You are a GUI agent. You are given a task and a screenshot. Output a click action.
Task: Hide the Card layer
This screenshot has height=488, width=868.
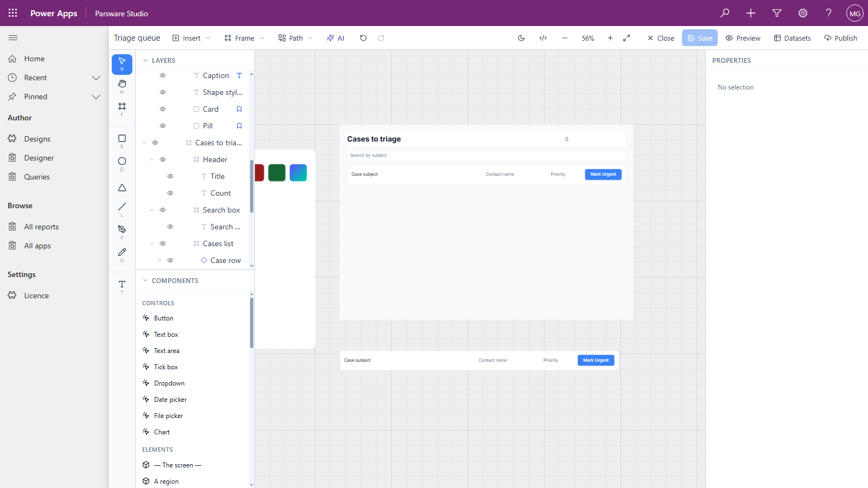[x=163, y=109]
